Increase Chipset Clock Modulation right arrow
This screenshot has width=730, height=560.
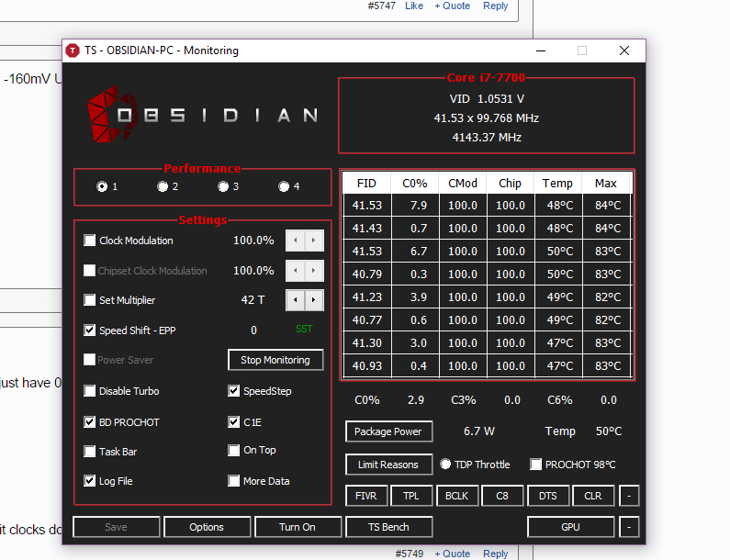(x=314, y=271)
